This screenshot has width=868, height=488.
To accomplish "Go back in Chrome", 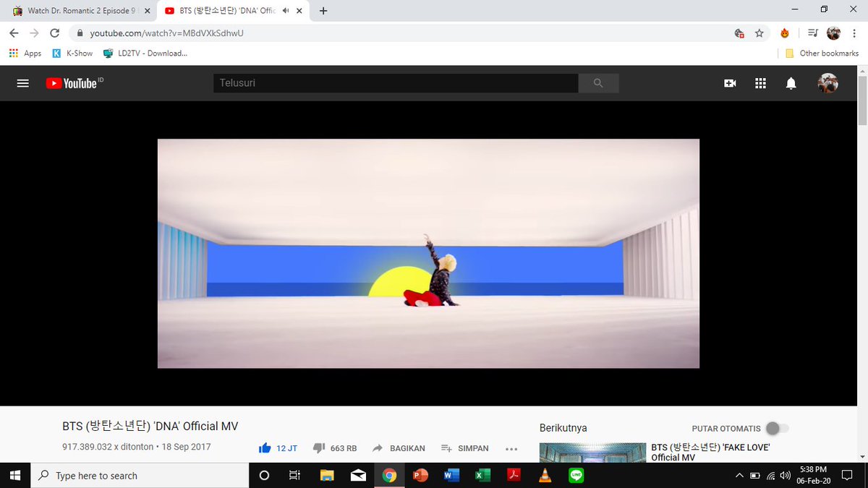I will click(14, 33).
